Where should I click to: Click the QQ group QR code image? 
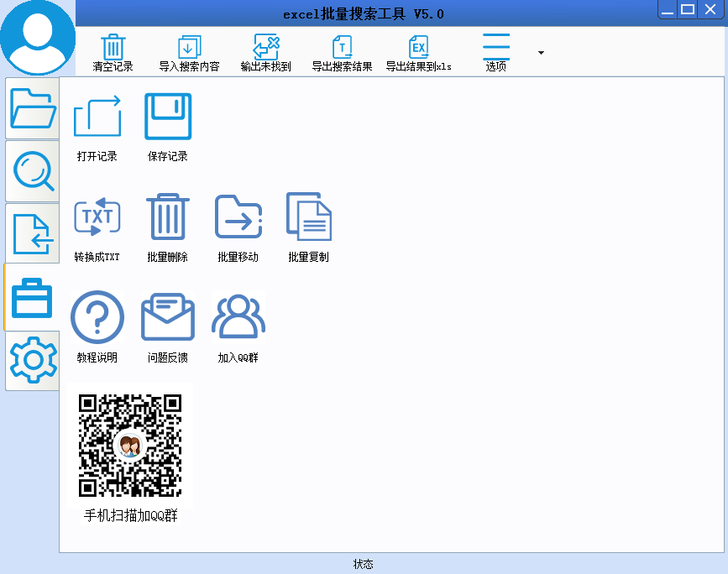click(130, 446)
